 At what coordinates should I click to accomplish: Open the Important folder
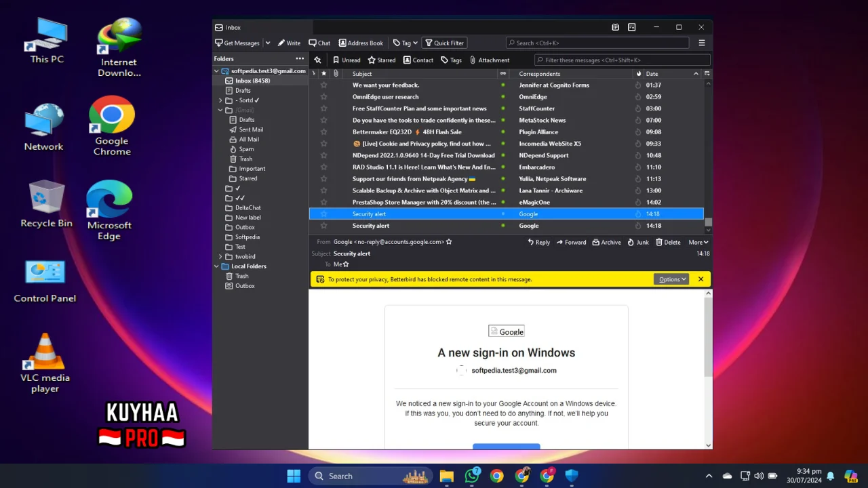point(252,169)
